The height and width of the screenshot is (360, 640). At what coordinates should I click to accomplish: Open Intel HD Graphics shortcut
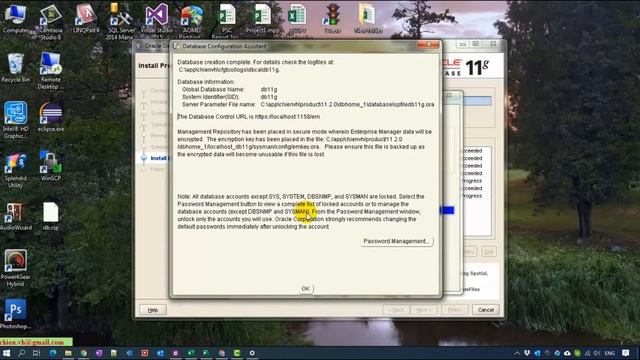click(16, 120)
